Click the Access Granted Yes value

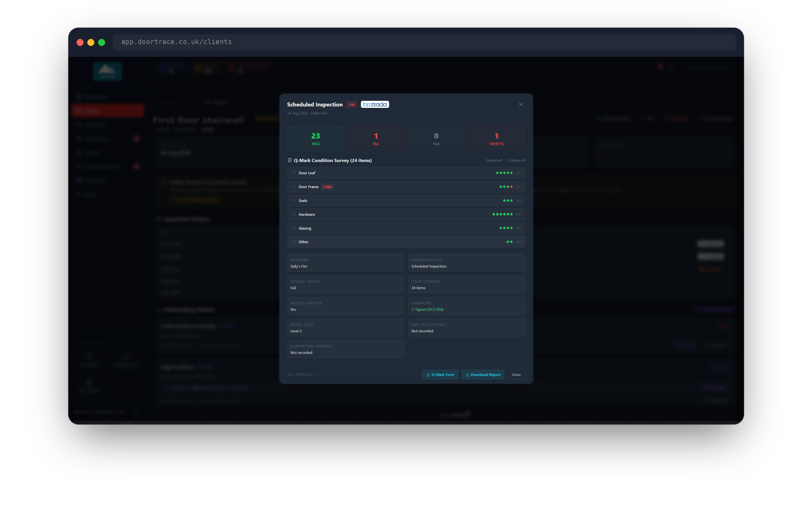coord(293,310)
